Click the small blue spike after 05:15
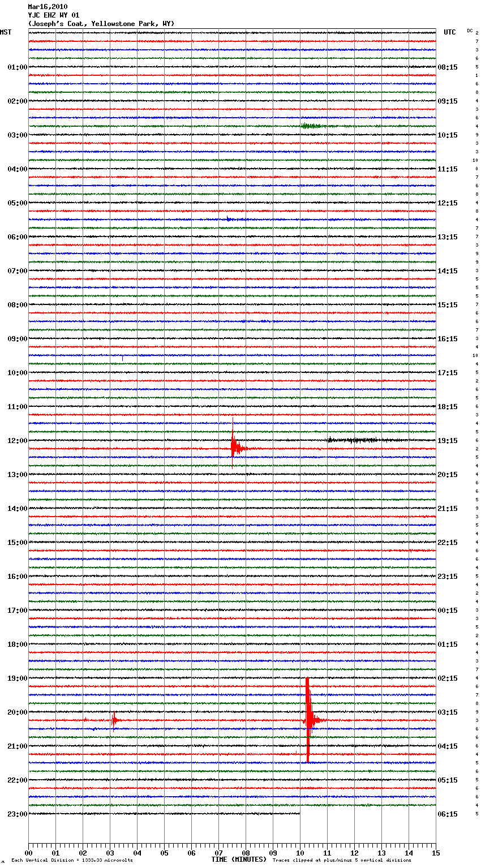Viewport: 481px width, 868px height. 229,218
